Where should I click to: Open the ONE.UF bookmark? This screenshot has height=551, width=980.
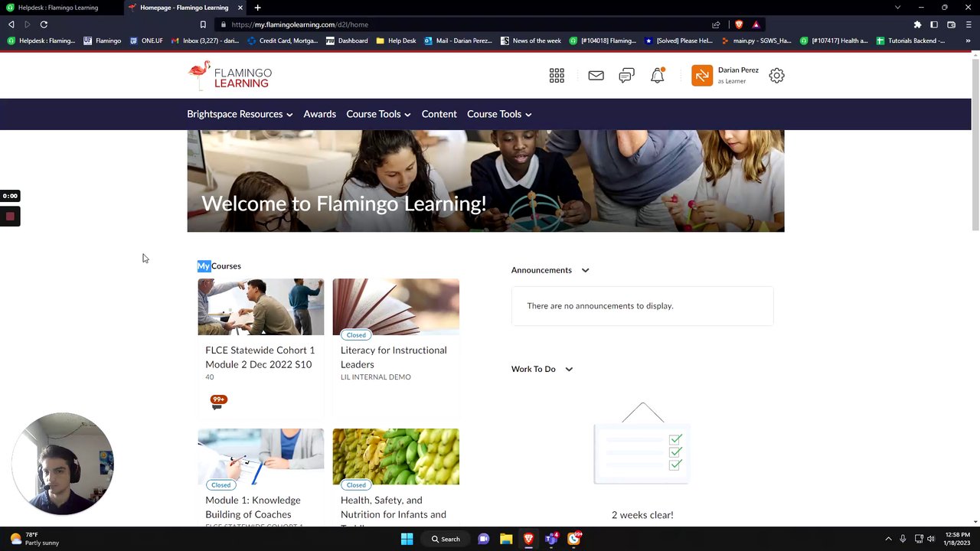tap(146, 41)
